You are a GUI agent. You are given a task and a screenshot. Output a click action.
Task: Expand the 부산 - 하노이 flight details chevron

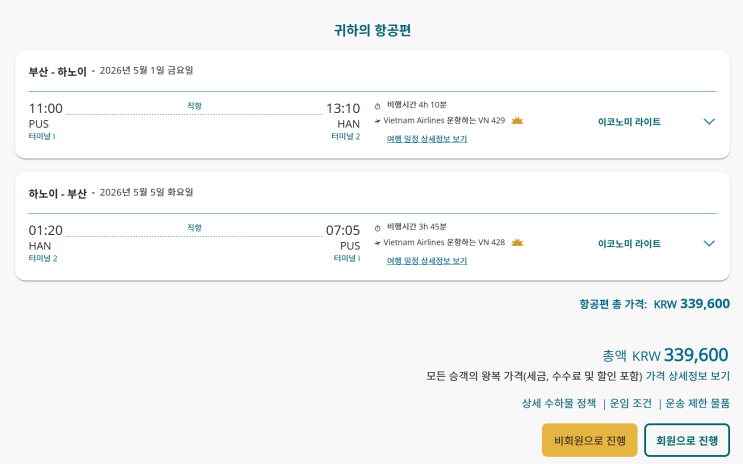(x=709, y=122)
